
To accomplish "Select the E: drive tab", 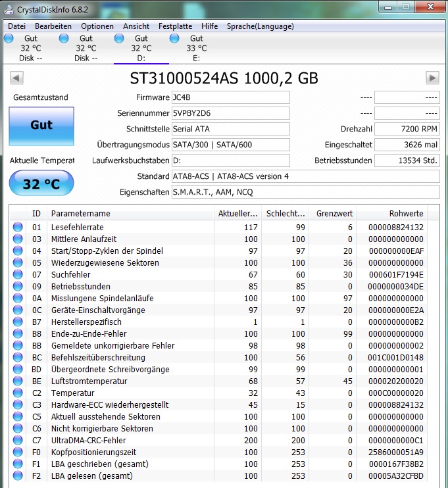I will (x=197, y=48).
